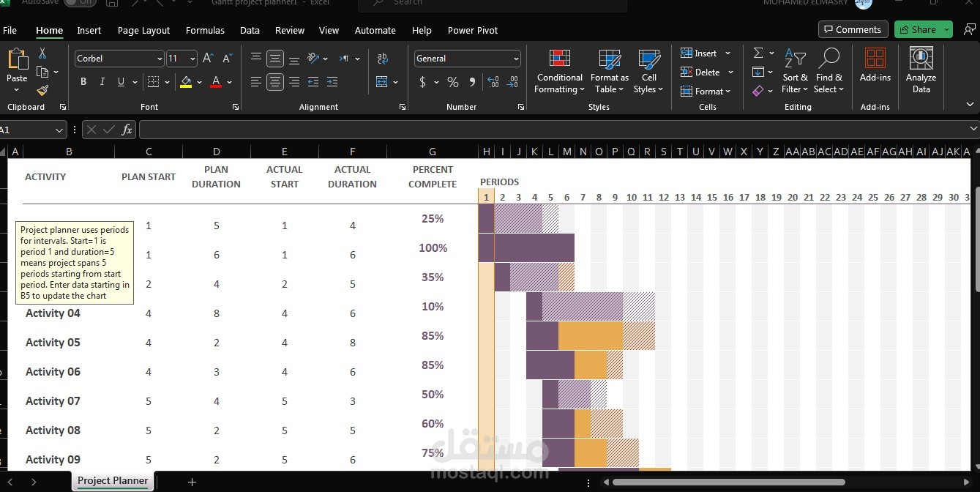Screen dimensions: 980x492
Task: Click the Insert Function fx icon
Action: point(127,130)
